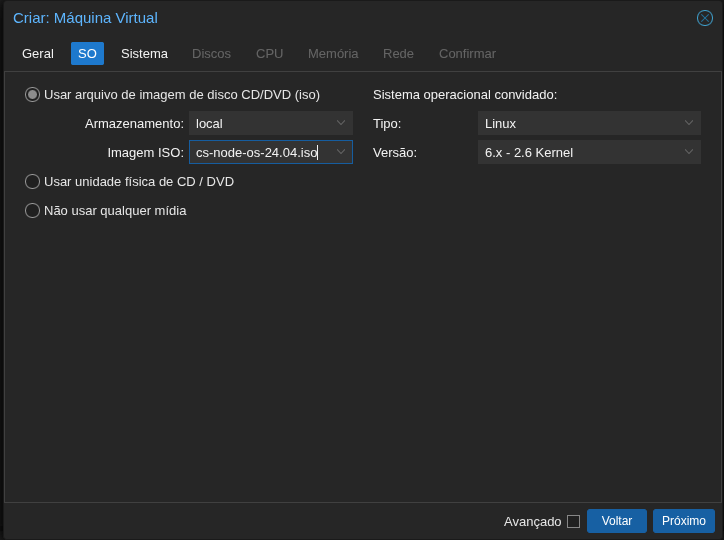Switch to the Memória tab
Screen dimensions: 724x540
pyautogui.click(x=333, y=54)
